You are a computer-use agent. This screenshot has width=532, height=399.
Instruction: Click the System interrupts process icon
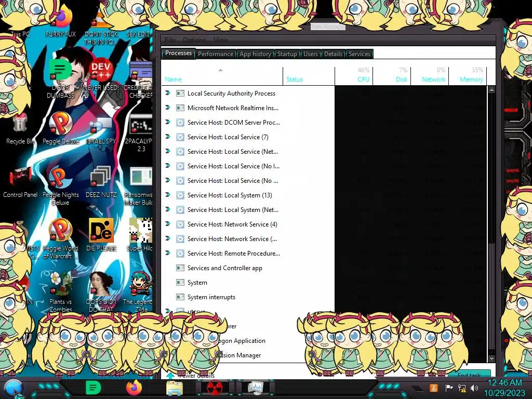pyautogui.click(x=180, y=297)
